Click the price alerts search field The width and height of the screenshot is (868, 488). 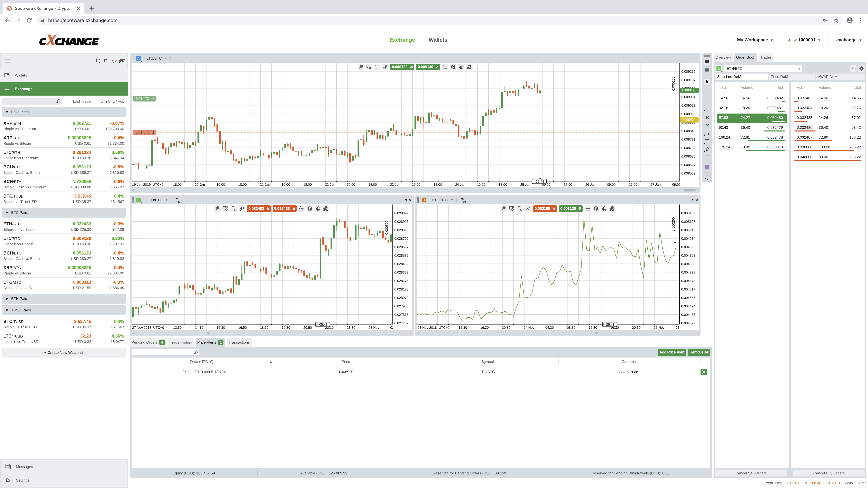(165, 352)
